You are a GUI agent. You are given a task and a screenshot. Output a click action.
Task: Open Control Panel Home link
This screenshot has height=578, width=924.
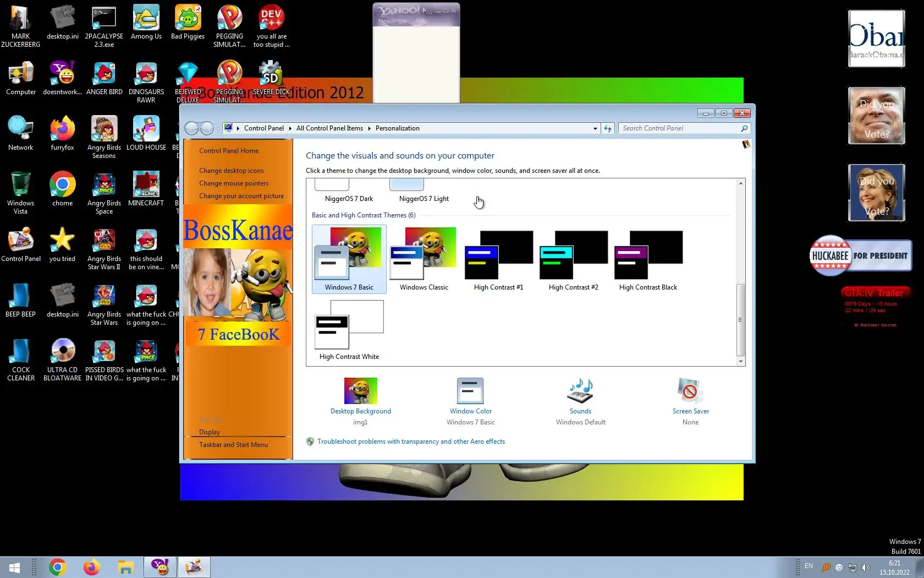pyautogui.click(x=229, y=151)
